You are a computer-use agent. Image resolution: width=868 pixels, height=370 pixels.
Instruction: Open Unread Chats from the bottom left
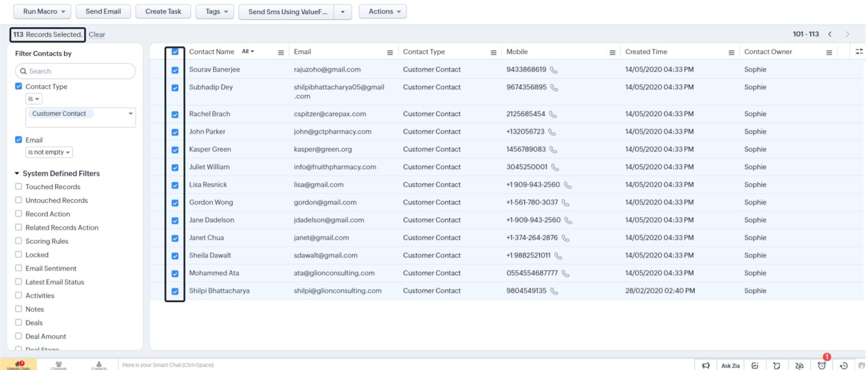tap(19, 365)
